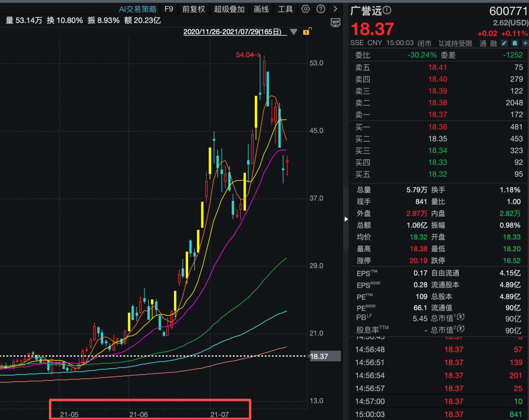
Task: Click the info circle beside 广誉远
Action: (x=387, y=9)
